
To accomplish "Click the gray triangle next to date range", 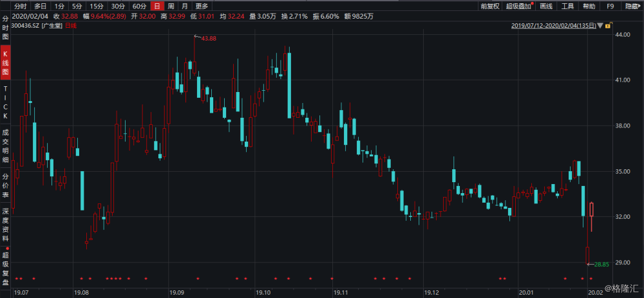I will click(x=600, y=26).
